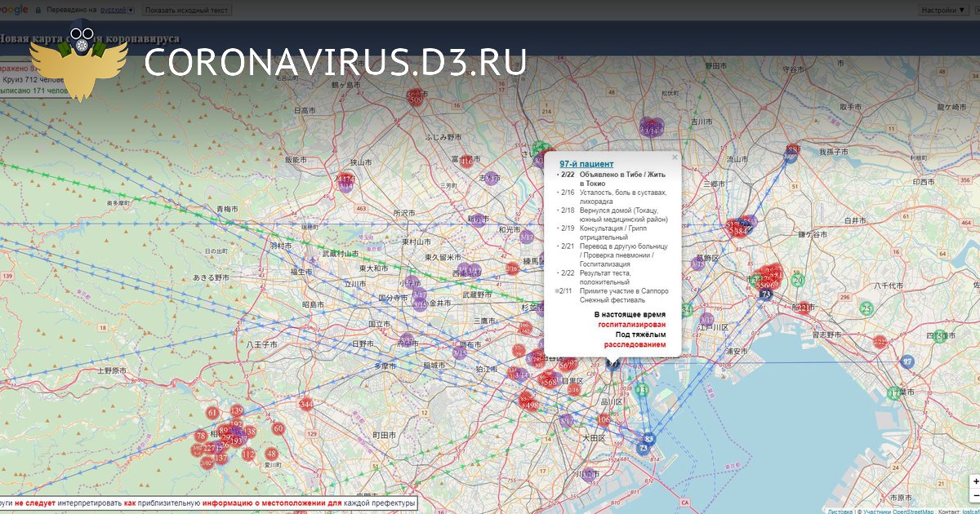Click Показать исходный текст button
This screenshot has height=514, width=980.
[187, 11]
